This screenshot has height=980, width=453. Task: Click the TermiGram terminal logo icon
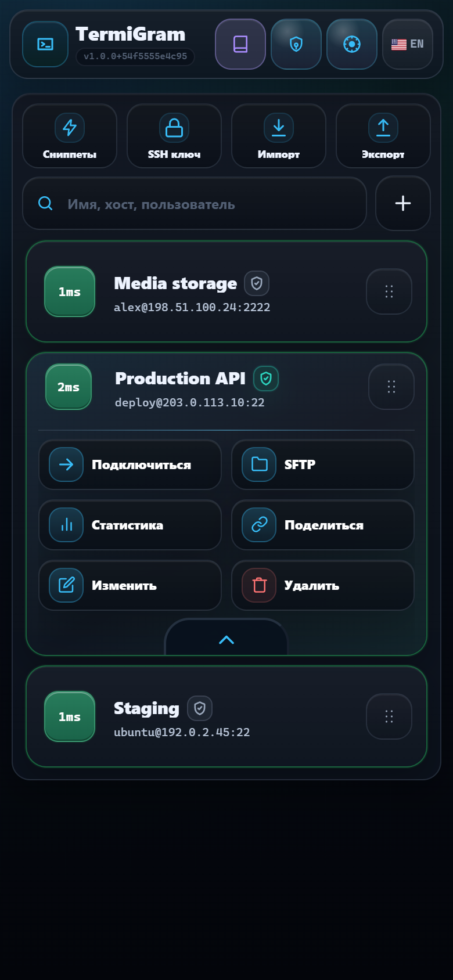pos(45,44)
